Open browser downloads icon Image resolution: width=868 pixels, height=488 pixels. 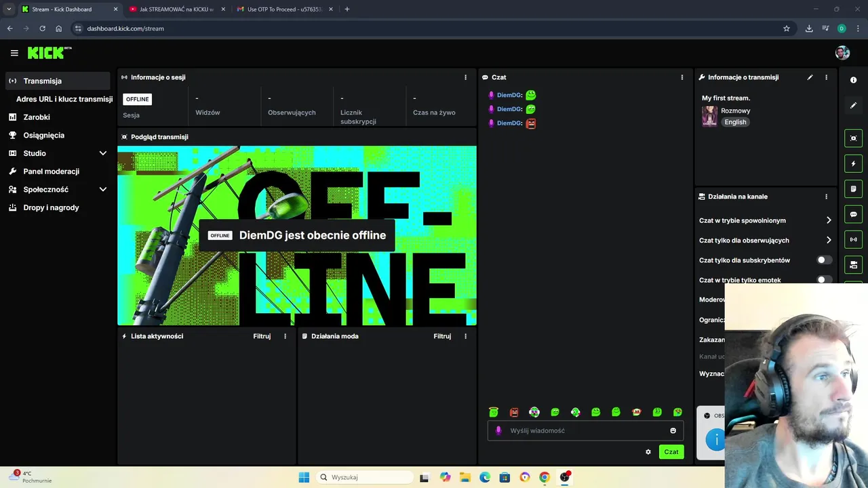[809, 28]
